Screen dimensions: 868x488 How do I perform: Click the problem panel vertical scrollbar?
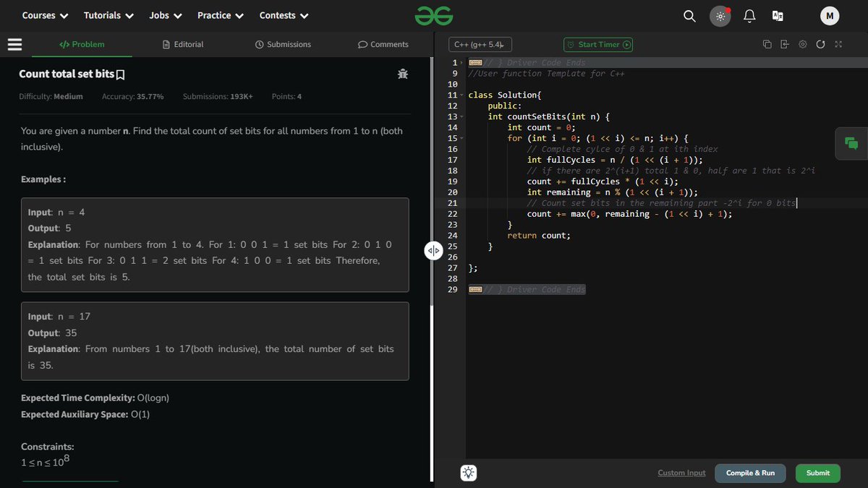pyautogui.click(x=431, y=181)
